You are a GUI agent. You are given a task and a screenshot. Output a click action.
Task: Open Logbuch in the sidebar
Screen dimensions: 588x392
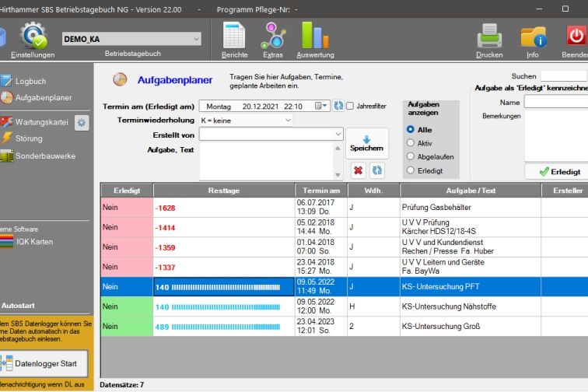(x=30, y=81)
